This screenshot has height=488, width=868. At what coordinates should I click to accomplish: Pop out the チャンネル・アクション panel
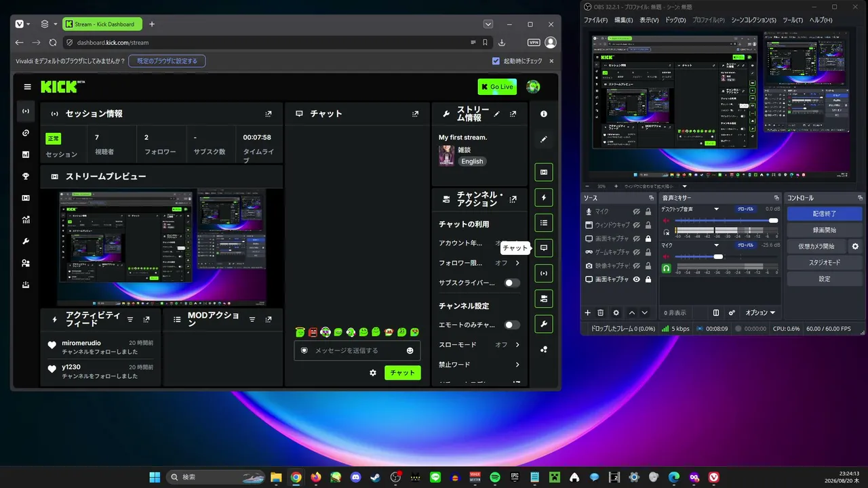coord(513,199)
